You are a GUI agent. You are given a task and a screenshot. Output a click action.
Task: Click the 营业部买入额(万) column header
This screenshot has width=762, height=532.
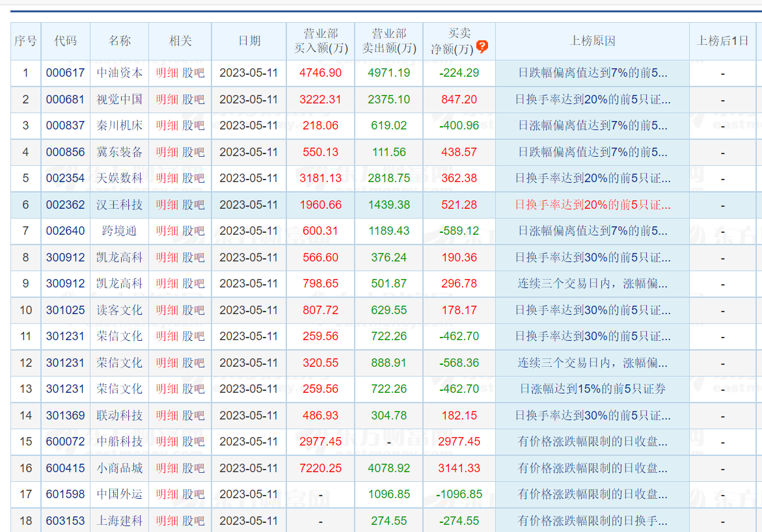point(321,41)
